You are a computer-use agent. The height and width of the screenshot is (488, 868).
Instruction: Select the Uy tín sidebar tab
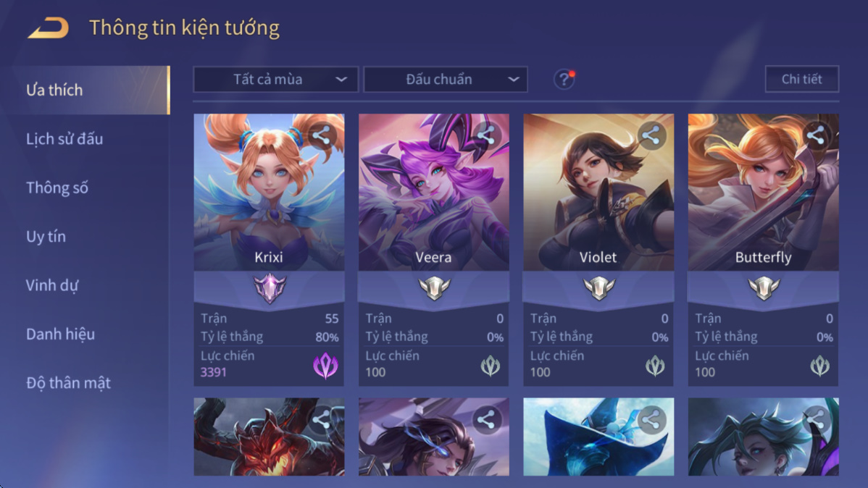[46, 236]
